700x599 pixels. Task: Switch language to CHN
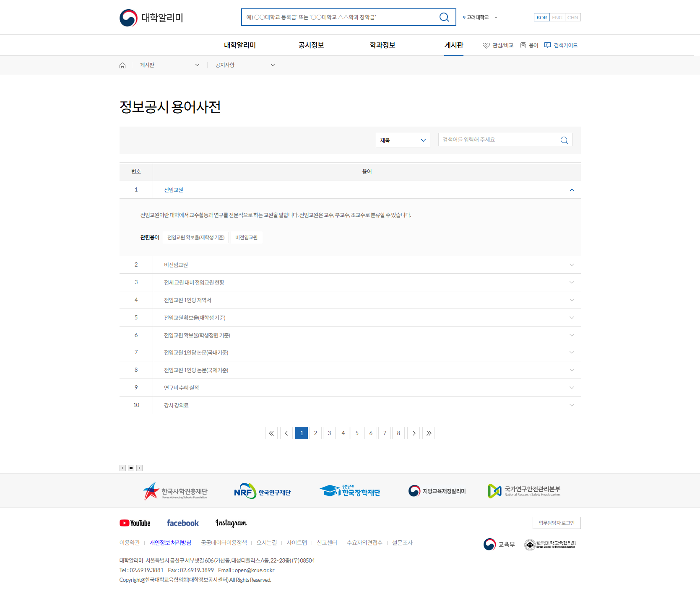572,18
